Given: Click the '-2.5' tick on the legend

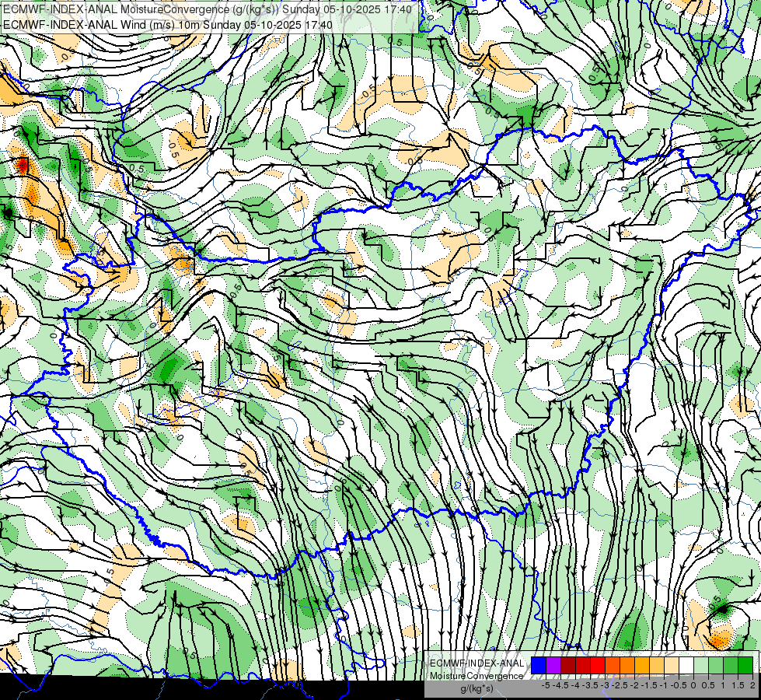Looking at the screenshot, I should pos(620,685).
